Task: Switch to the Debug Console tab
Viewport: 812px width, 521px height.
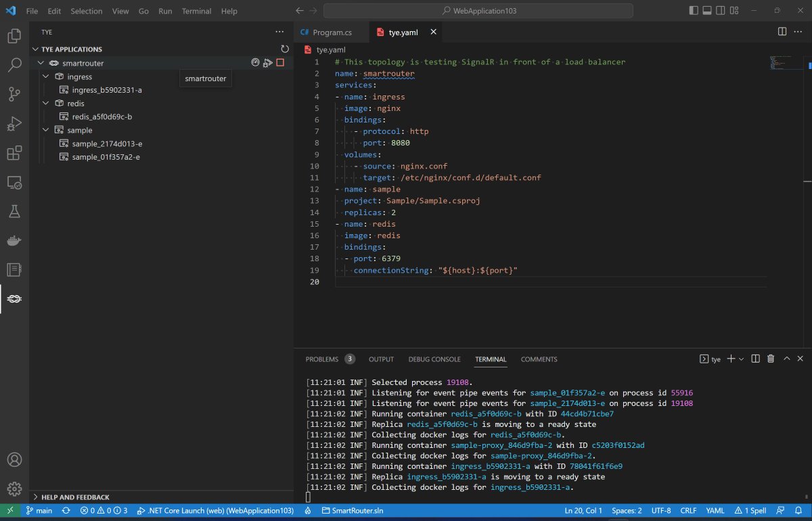Action: (434, 359)
